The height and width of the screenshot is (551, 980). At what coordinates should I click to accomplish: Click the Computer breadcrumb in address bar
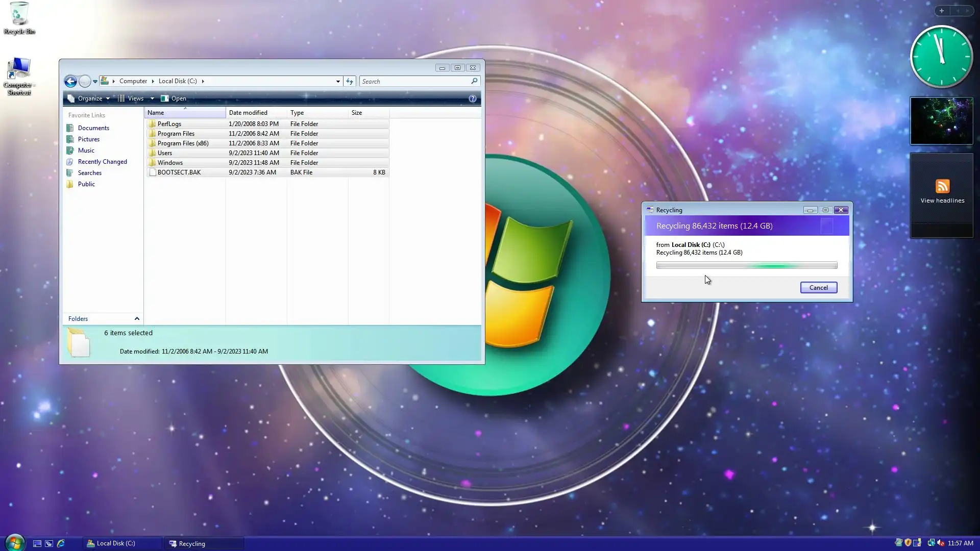click(133, 81)
